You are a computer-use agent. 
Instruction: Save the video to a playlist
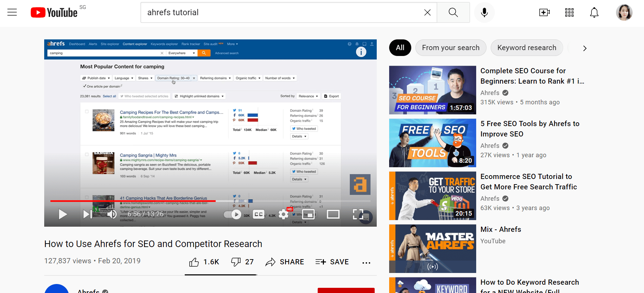tap(332, 262)
